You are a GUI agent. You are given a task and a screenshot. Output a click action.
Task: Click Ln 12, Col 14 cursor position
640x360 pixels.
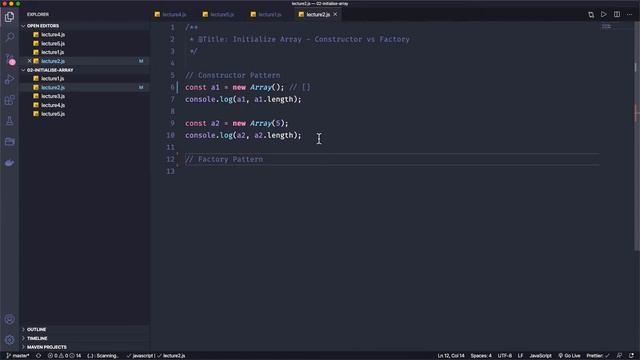click(451, 356)
